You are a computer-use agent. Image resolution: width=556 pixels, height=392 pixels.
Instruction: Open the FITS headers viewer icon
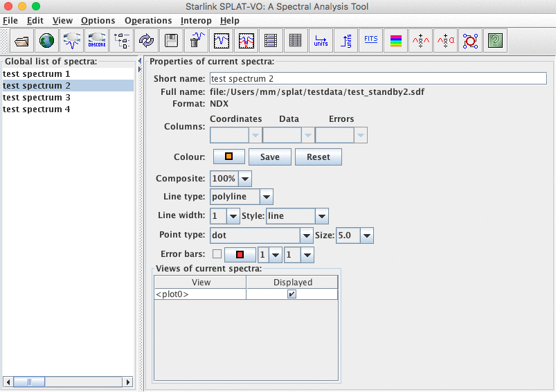[x=370, y=41]
